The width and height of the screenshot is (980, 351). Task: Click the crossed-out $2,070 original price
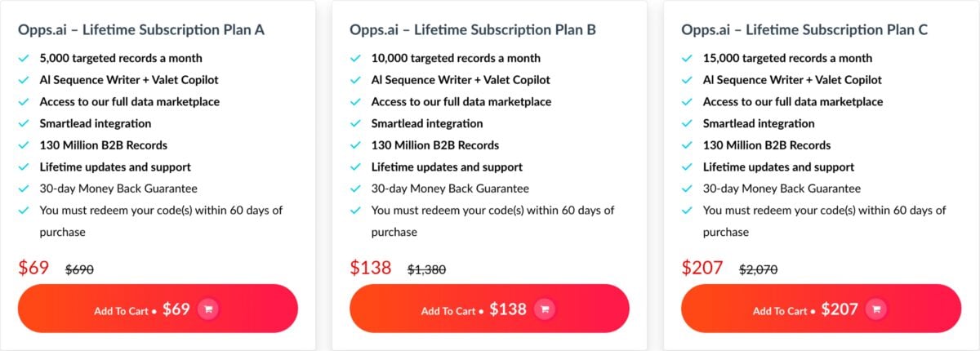(758, 269)
